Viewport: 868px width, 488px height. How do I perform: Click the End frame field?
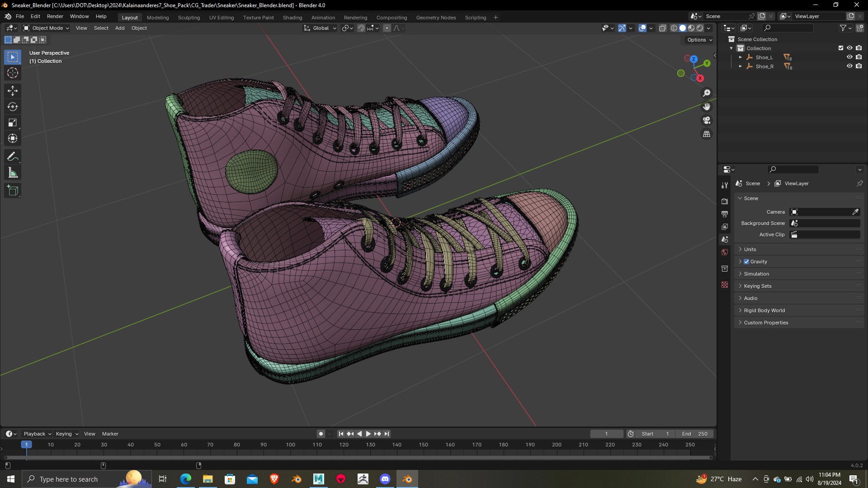(x=695, y=434)
